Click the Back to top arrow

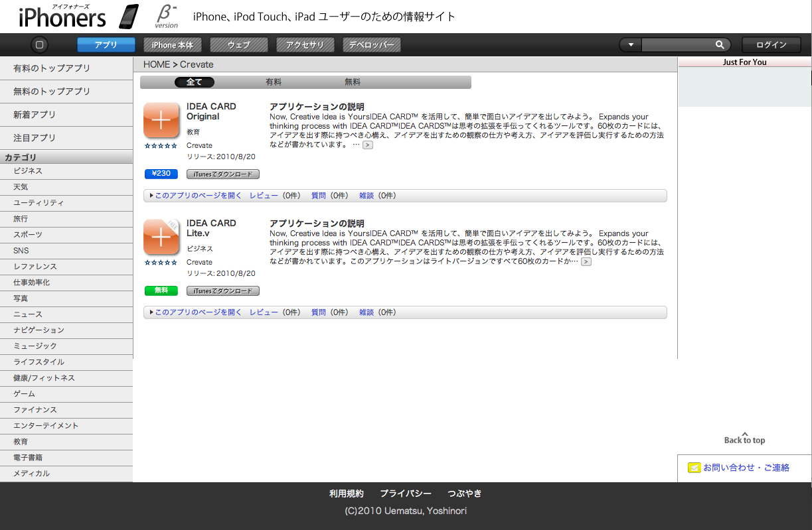(x=744, y=438)
